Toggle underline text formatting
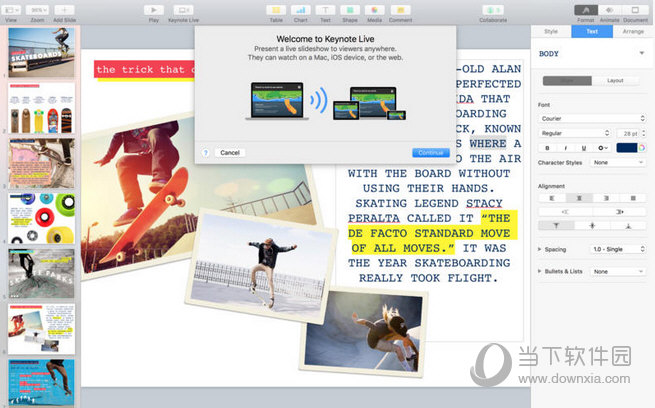 583,148
